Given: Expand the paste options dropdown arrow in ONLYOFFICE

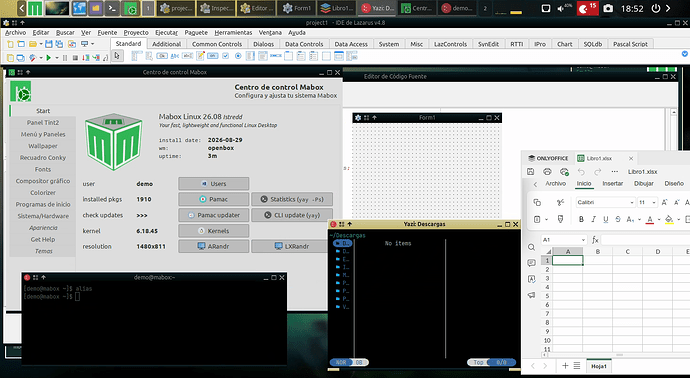Looking at the screenshot, I should pyautogui.click(x=546, y=219).
